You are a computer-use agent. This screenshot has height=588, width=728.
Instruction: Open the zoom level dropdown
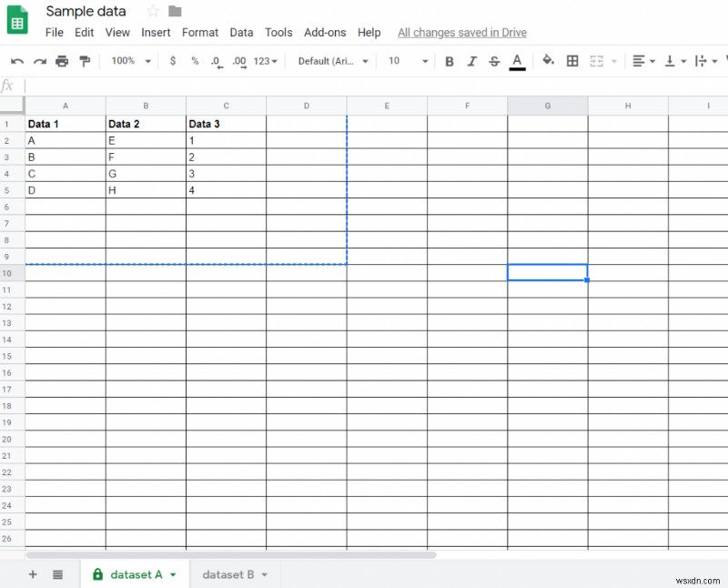130,61
